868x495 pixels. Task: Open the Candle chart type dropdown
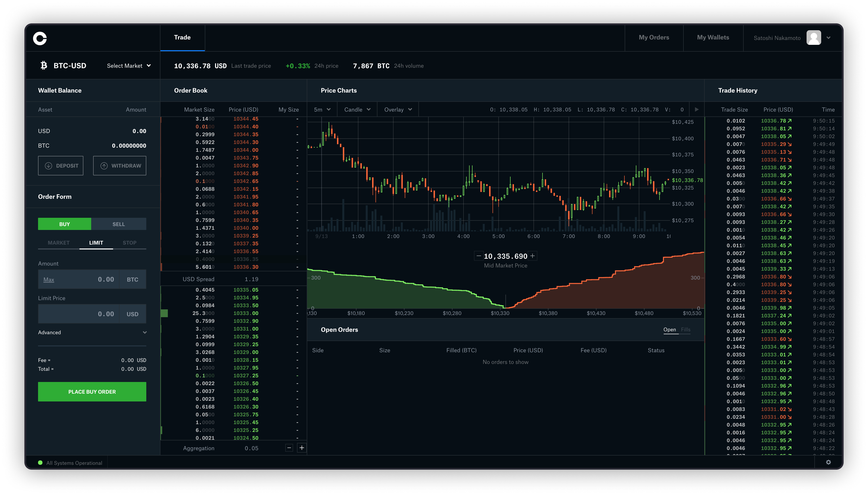click(356, 110)
